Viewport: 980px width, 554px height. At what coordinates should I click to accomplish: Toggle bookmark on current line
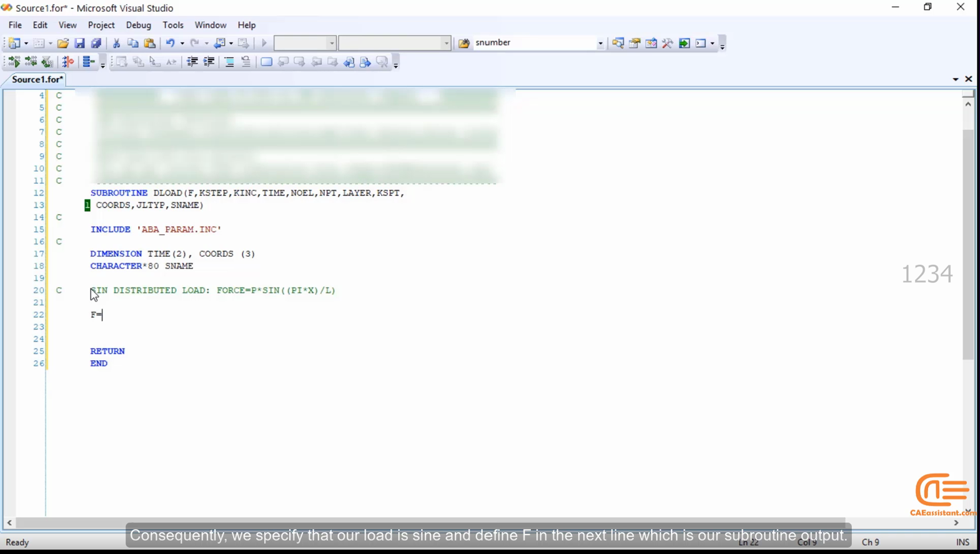click(267, 62)
